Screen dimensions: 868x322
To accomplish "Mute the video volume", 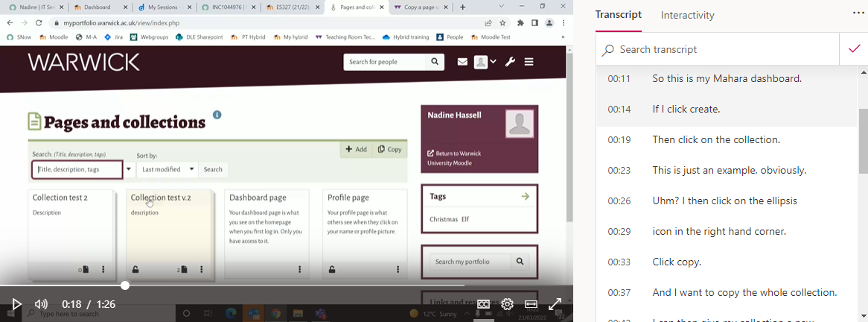I will [x=41, y=304].
